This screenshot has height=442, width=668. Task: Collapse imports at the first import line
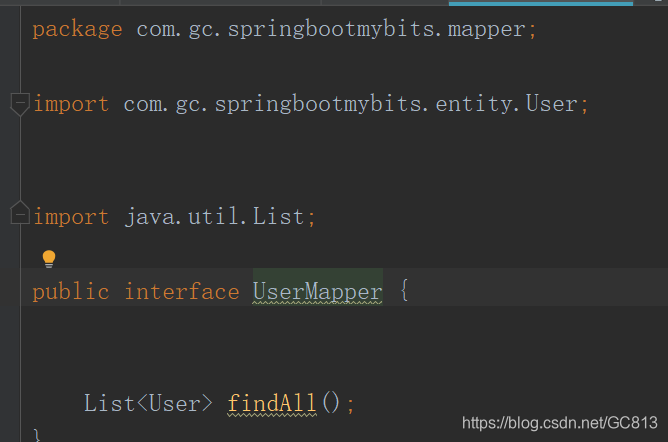pyautogui.click(x=20, y=104)
